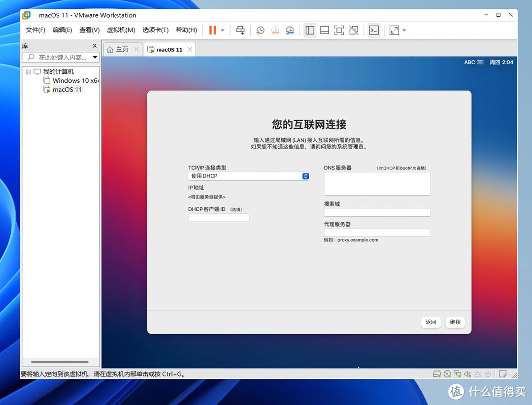
Task: Click the <将由服务器提供> IP address text
Action: (x=207, y=197)
